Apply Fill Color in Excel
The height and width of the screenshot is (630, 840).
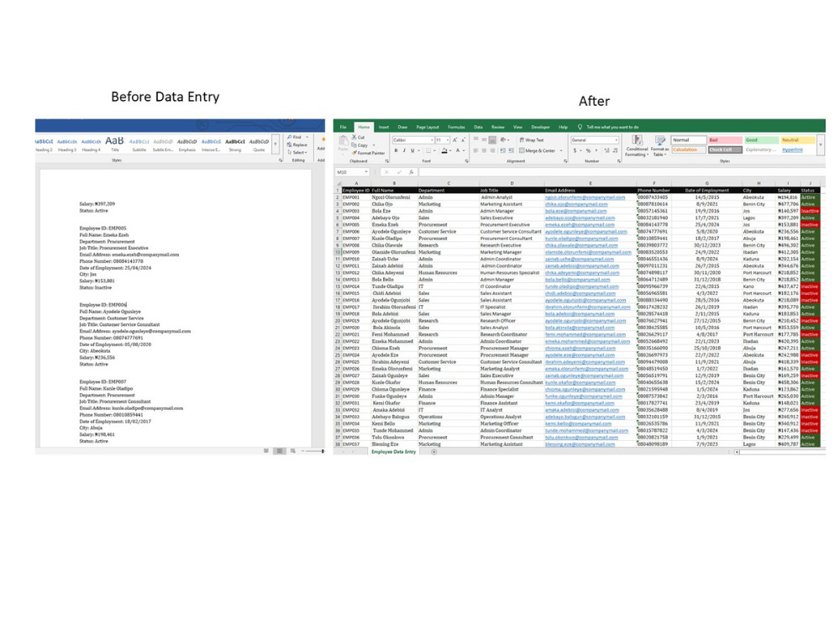444,150
